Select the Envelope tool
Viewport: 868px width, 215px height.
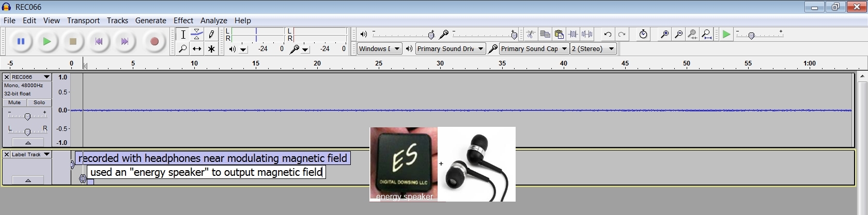click(x=197, y=35)
